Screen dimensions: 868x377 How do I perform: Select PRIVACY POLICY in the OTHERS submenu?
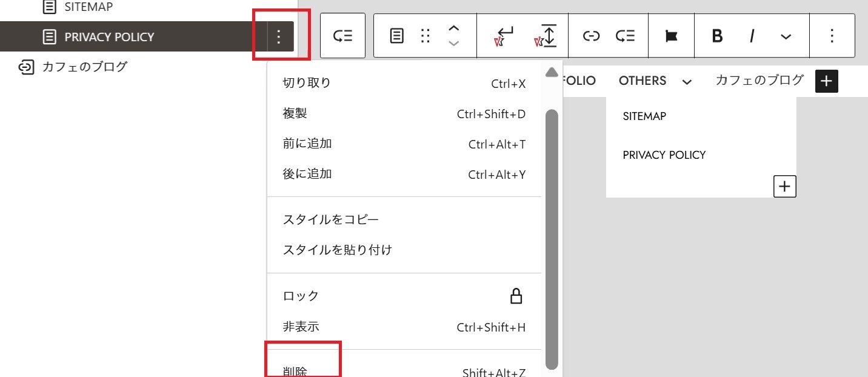click(664, 155)
